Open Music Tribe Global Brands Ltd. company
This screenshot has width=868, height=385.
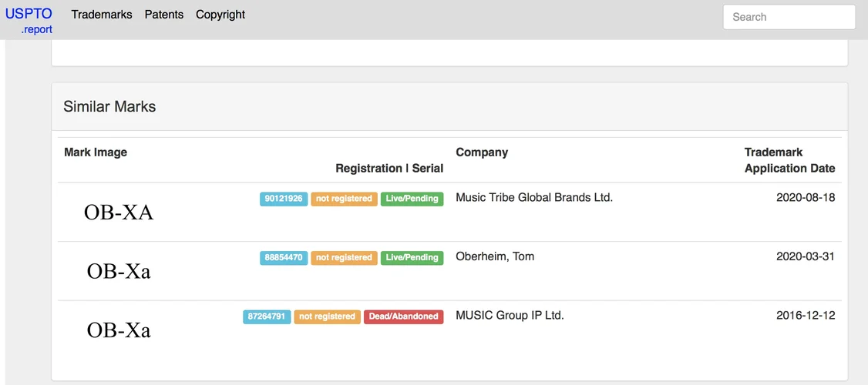click(534, 198)
